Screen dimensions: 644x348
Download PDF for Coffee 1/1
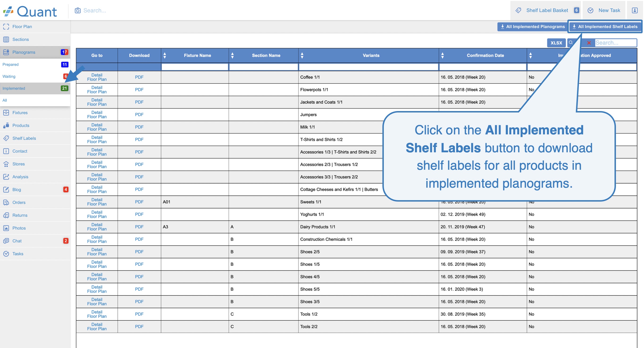[x=139, y=77]
